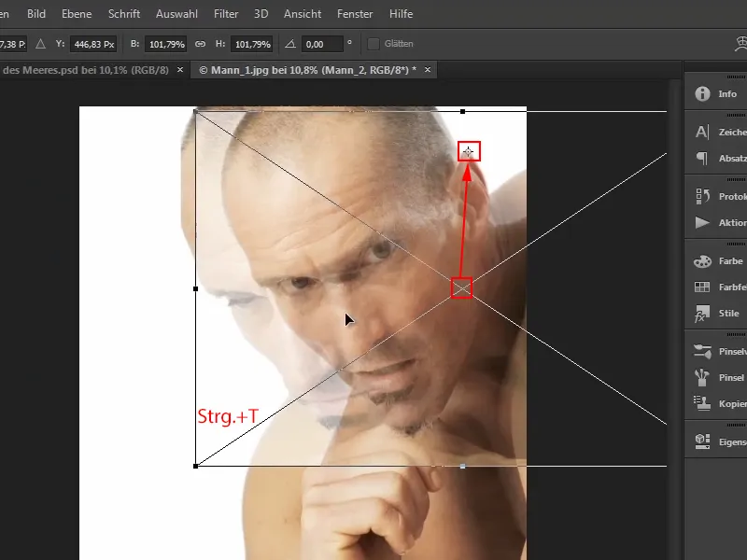Click the warp mode icon in options bar
747x560 pixels.
[x=740, y=44]
